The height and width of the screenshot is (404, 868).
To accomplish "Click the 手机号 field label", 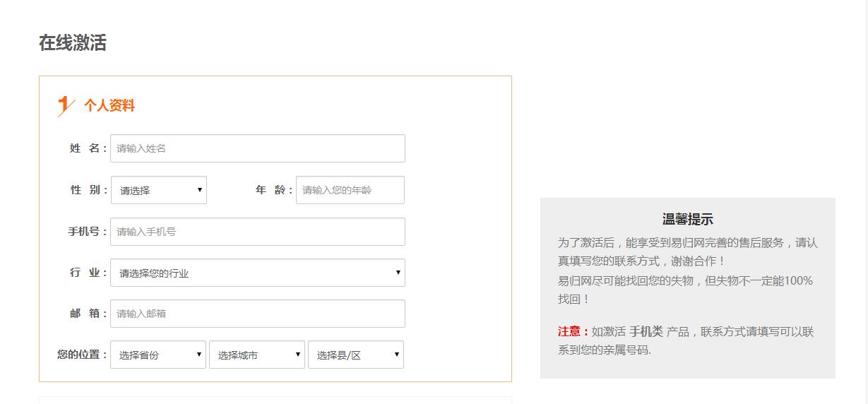I will [x=88, y=232].
